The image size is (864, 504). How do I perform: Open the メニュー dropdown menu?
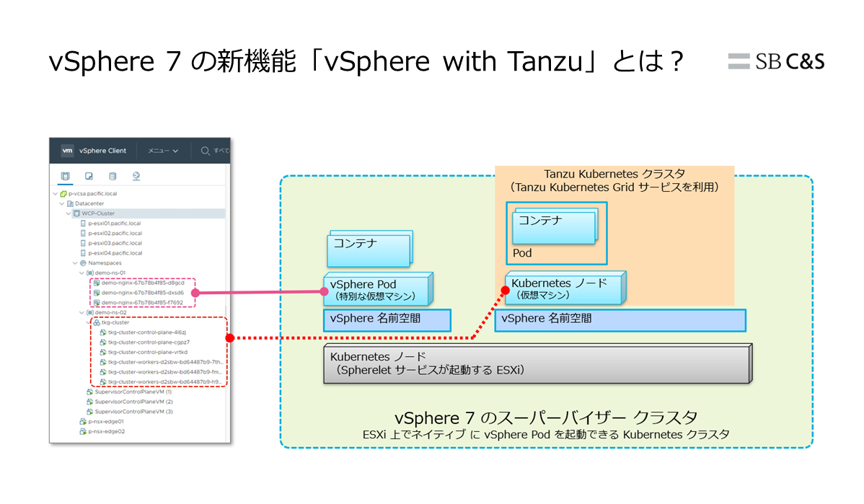[162, 151]
